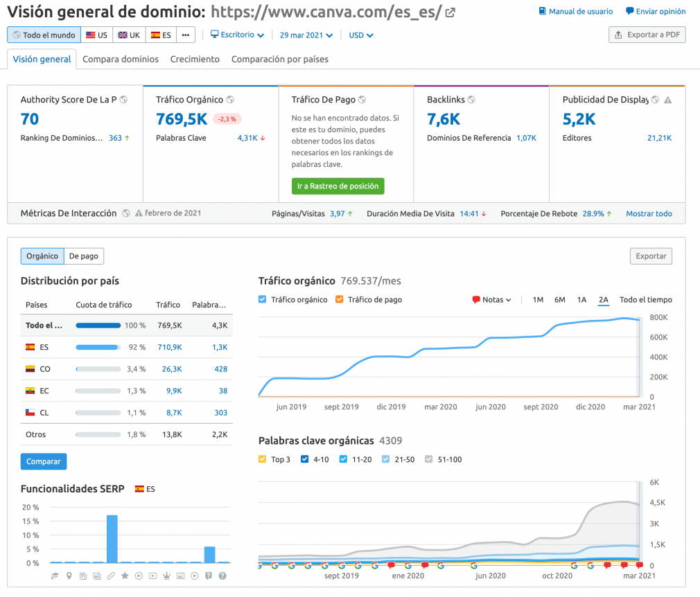Screen dimensions: 700x597
Task: Click the graduation cap SERP feature icon
Action: (55, 576)
